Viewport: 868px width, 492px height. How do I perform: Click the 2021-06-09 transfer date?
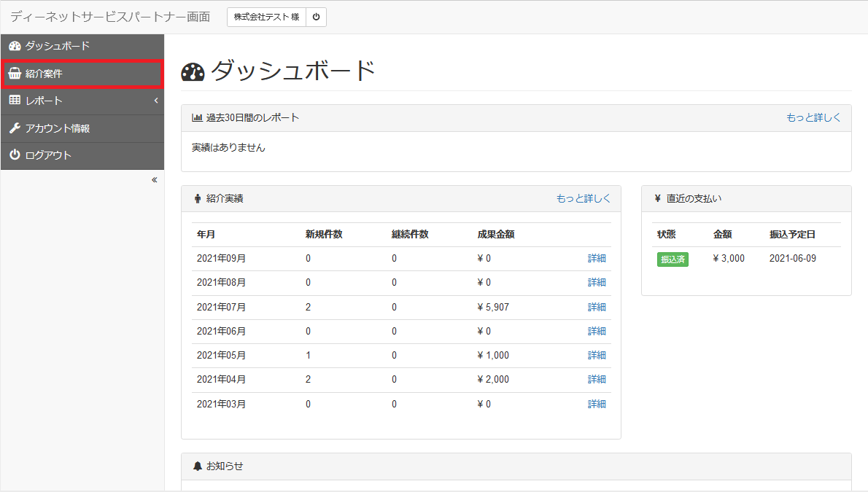click(793, 259)
